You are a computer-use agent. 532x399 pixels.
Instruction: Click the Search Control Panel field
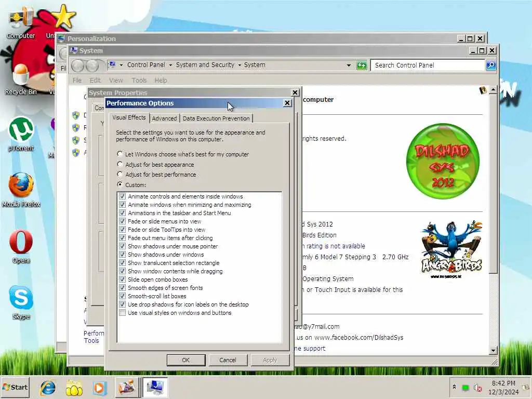[x=428, y=65]
